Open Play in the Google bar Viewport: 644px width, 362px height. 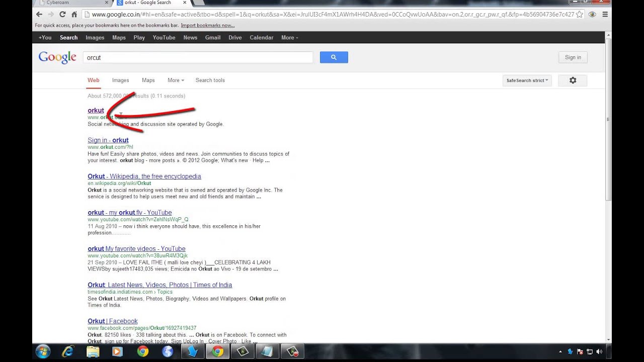(x=139, y=38)
